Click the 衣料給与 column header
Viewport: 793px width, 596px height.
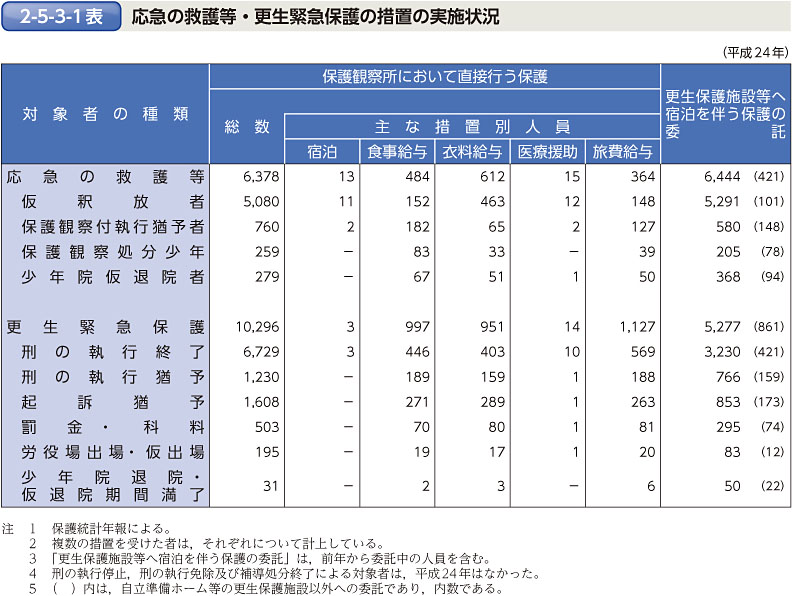(x=472, y=151)
